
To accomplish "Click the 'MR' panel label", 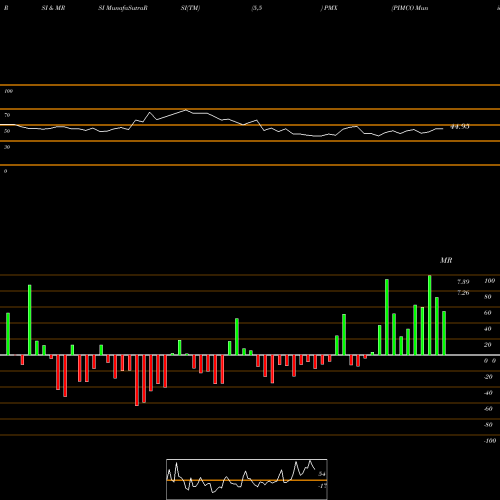I will pos(446,260).
